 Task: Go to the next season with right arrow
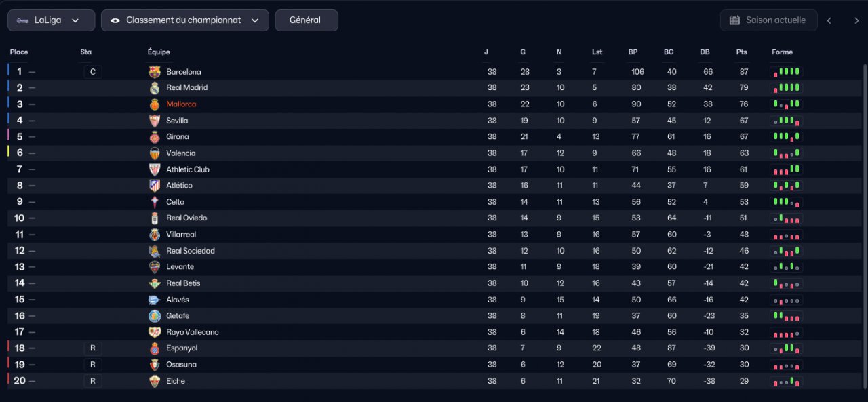[856, 20]
